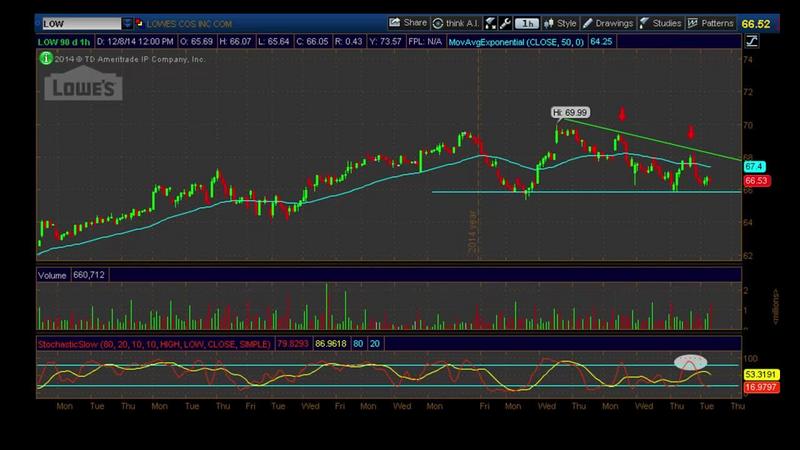
Task: Click the Y: 73.57 value
Action: (385, 42)
